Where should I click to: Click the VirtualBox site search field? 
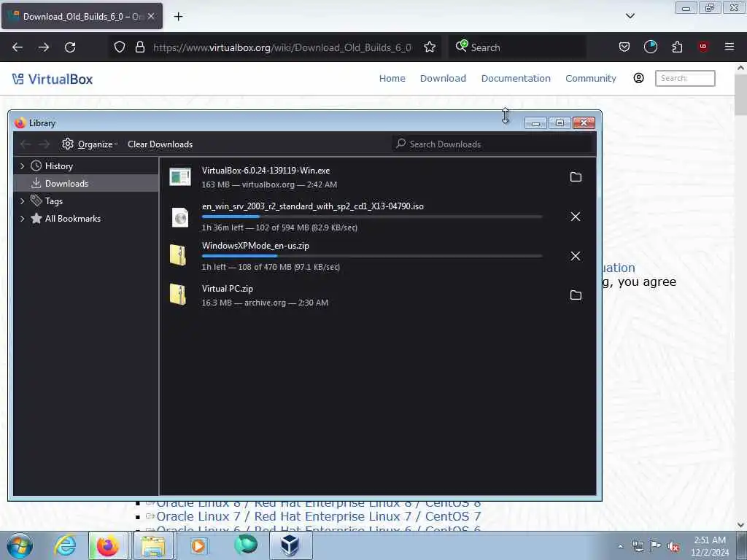pos(685,78)
